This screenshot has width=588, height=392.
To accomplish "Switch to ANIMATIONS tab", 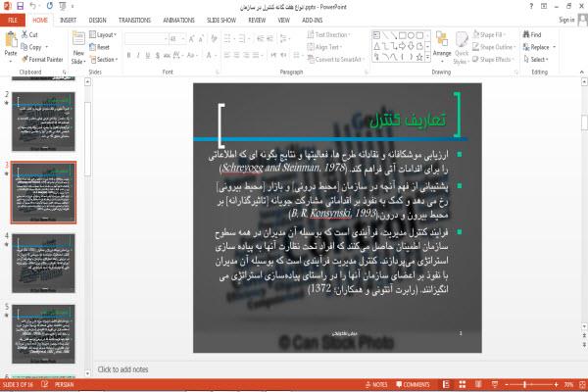I will click(179, 20).
